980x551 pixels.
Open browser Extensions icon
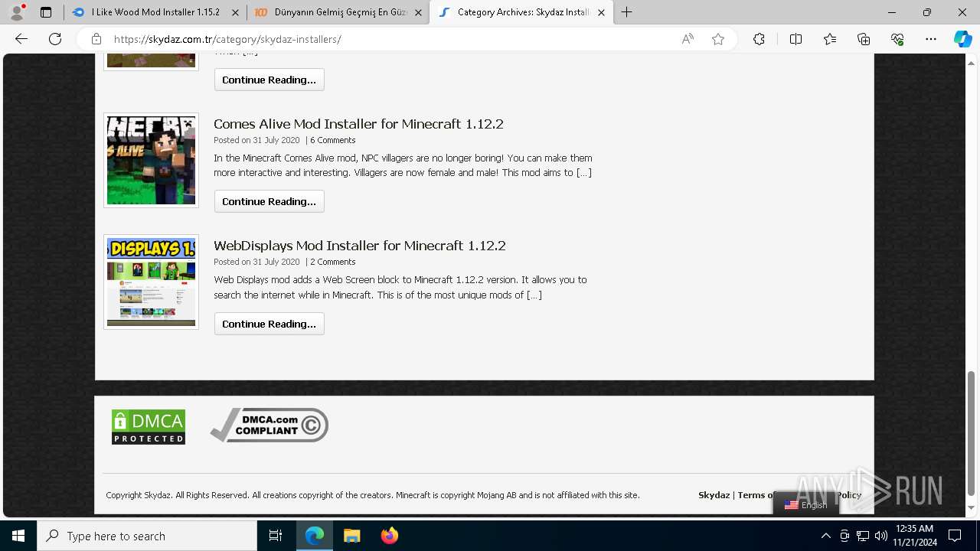[759, 39]
